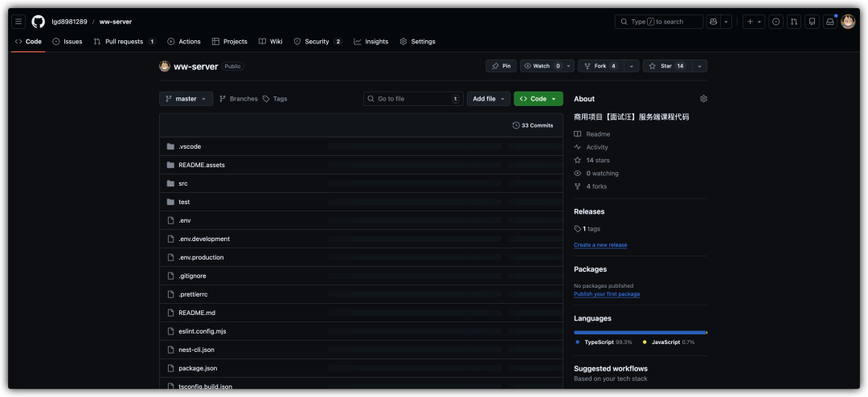This screenshot has height=397, width=868.
Task: Open the Pull requests tab
Action: (125, 42)
